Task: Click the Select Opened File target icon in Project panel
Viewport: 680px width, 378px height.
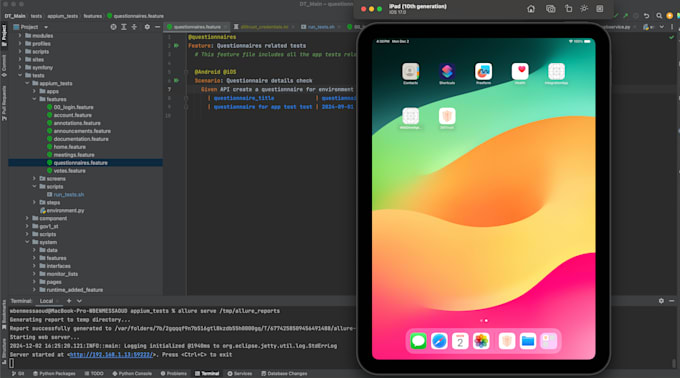Action: pyautogui.click(x=113, y=27)
